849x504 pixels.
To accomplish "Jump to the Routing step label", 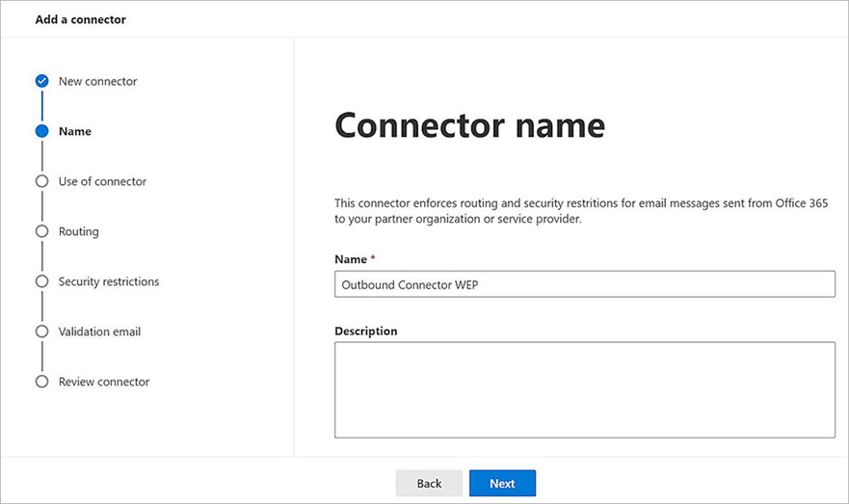I will pyautogui.click(x=78, y=231).
